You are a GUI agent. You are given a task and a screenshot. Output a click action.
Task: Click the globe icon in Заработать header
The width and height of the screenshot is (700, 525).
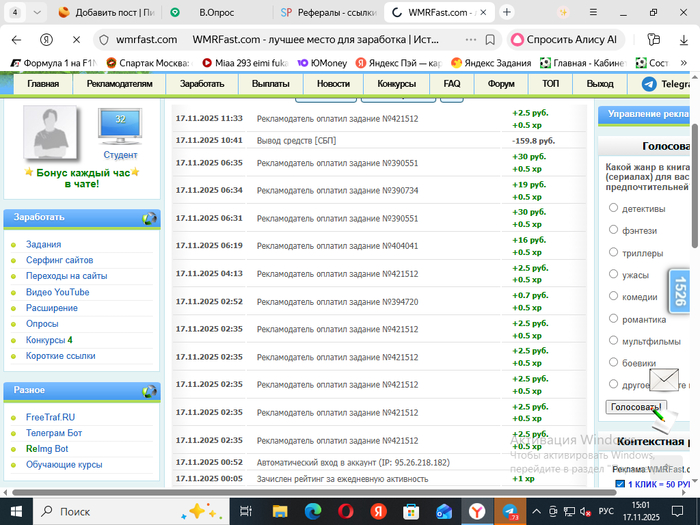[x=149, y=217]
